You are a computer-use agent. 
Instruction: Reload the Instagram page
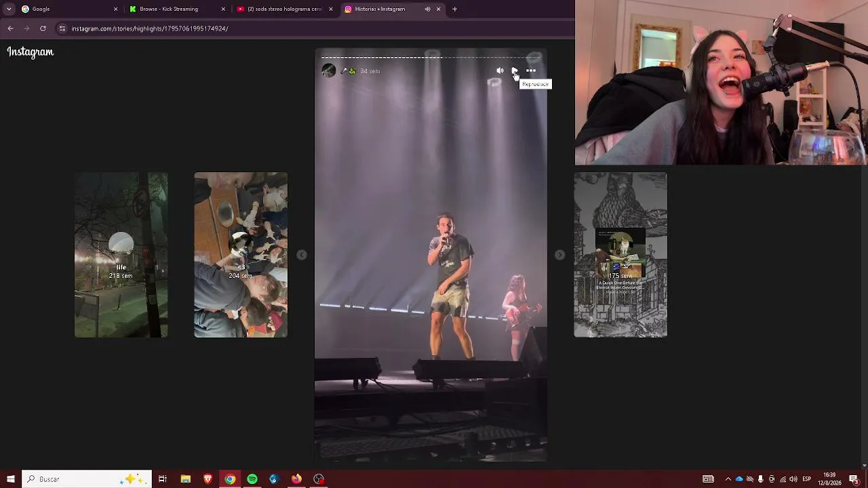pyautogui.click(x=43, y=28)
